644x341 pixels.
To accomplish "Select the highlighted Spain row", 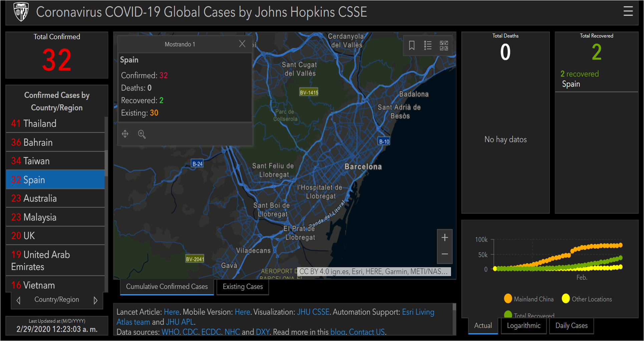I will tap(55, 180).
